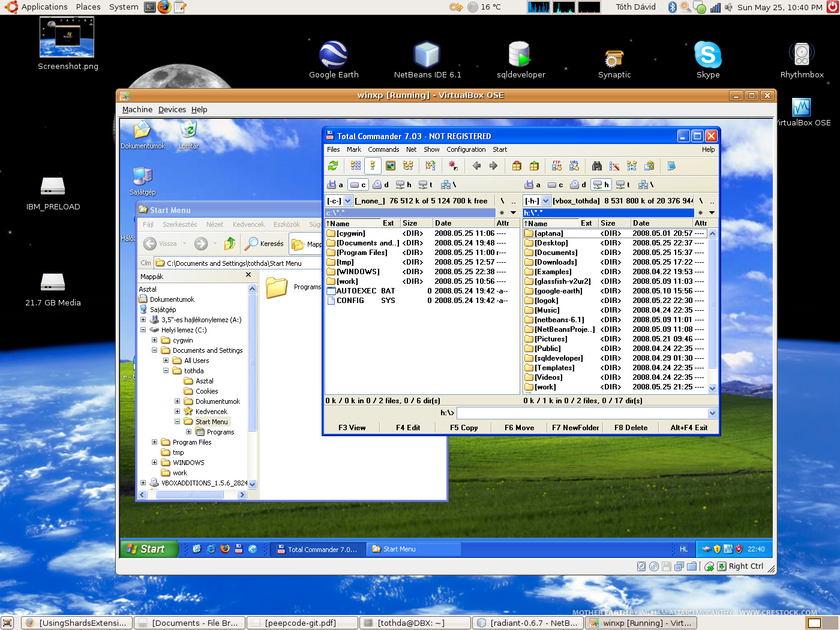Viewport: 840px width, 630px height.
Task: Collapse the Documents and Settings tree node
Action: [154, 350]
